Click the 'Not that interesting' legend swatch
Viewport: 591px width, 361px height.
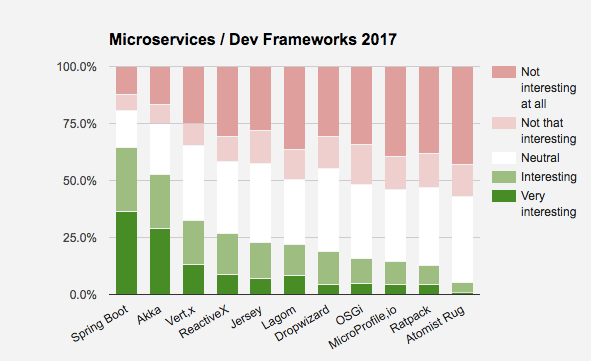(x=504, y=123)
